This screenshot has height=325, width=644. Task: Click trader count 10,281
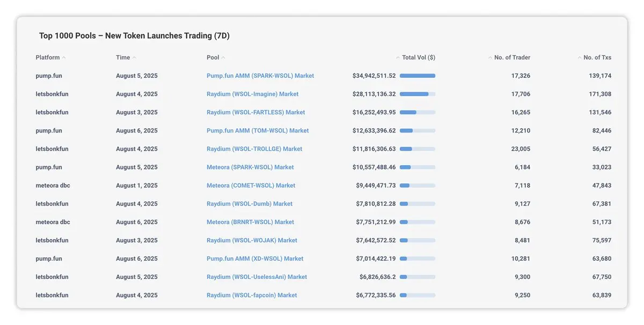[521, 258]
